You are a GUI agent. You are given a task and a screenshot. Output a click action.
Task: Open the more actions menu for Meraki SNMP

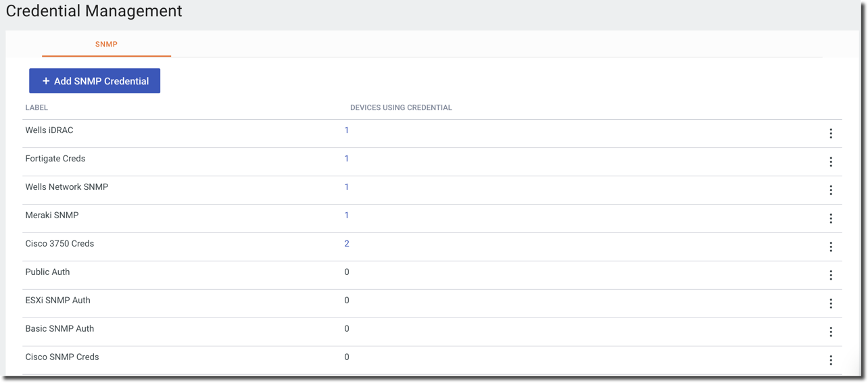831,219
